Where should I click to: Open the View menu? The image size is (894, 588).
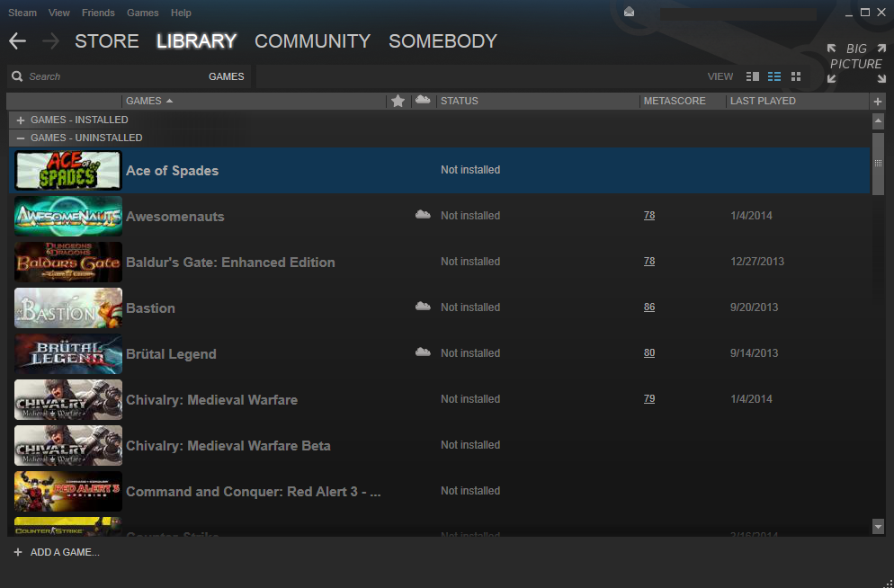(59, 13)
